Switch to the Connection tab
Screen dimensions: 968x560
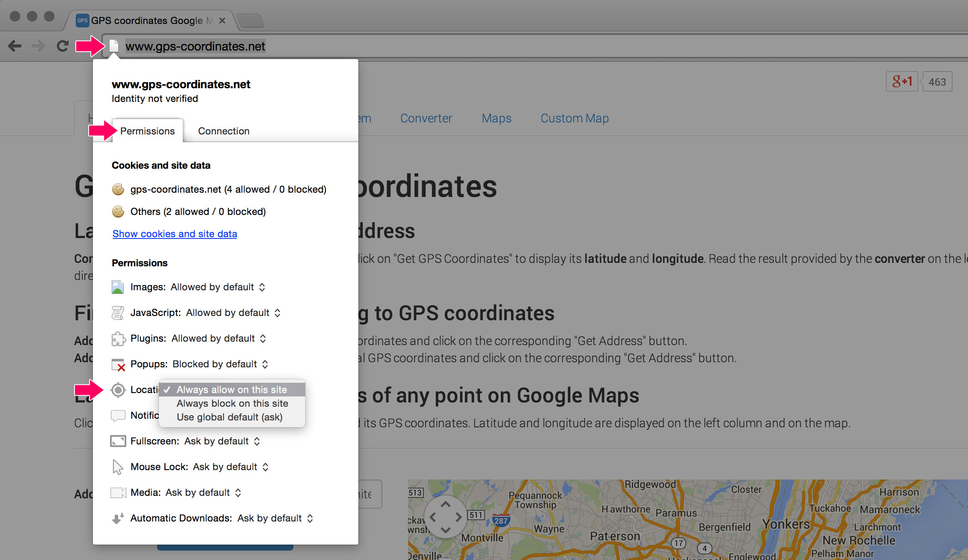point(223,131)
